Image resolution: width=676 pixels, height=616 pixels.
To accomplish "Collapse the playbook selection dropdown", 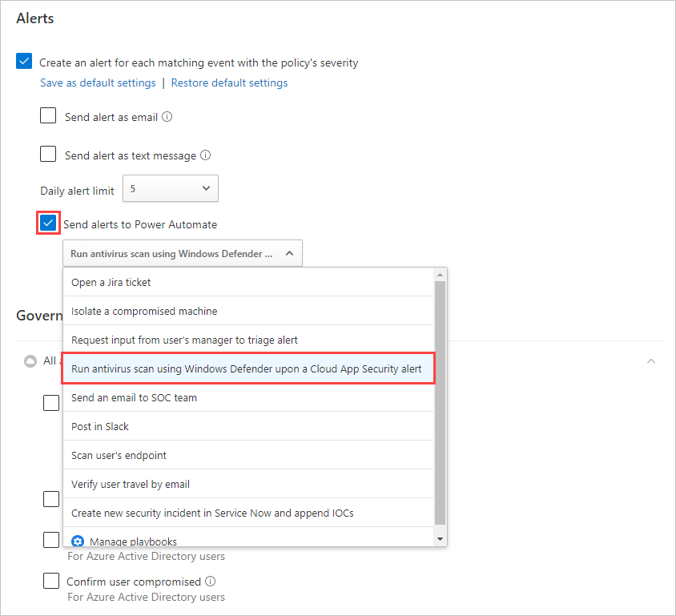I will point(289,252).
